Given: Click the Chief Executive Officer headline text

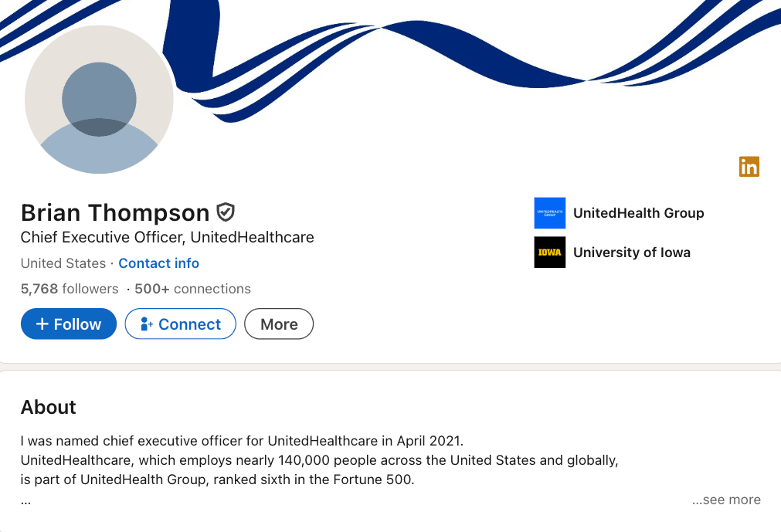Looking at the screenshot, I should (x=168, y=237).
